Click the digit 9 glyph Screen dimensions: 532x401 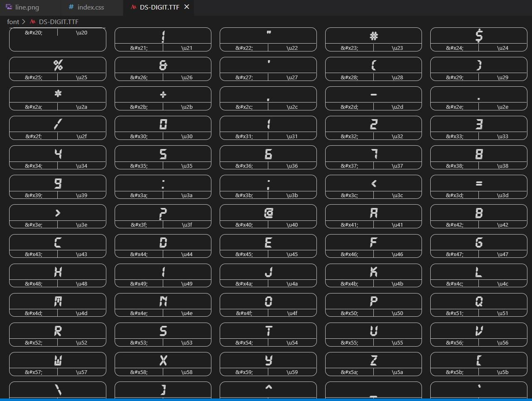point(58,183)
